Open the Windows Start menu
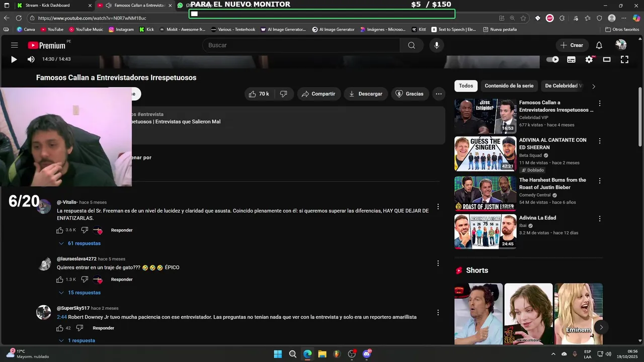Screen dimensions: 644x362 278,354
